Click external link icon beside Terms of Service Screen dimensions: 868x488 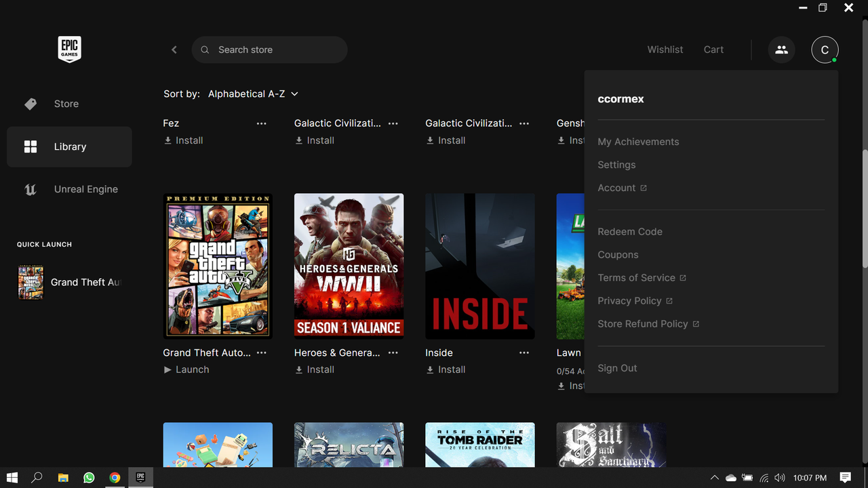(683, 278)
